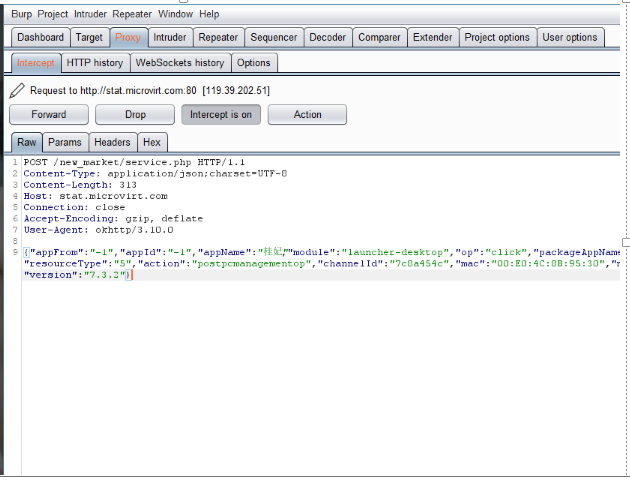Click the mac address value 00:E0:4C:8B:95:30
Viewport: 630px width, 485px height.
[x=548, y=264]
